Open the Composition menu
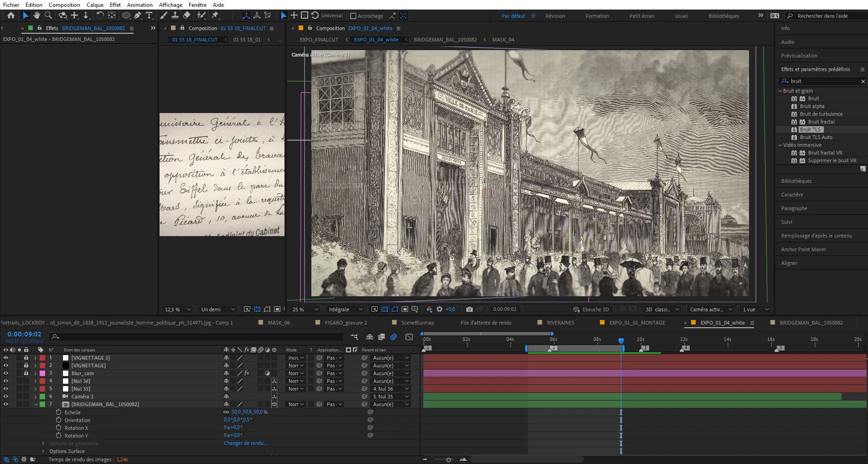Screen dimensions: 868x464 click(x=64, y=5)
